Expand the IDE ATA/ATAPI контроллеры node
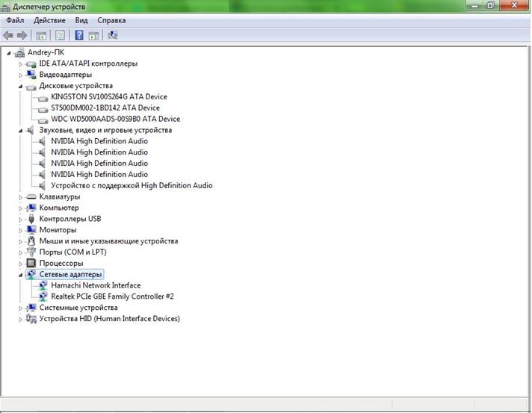532x413 pixels. pos(21,63)
